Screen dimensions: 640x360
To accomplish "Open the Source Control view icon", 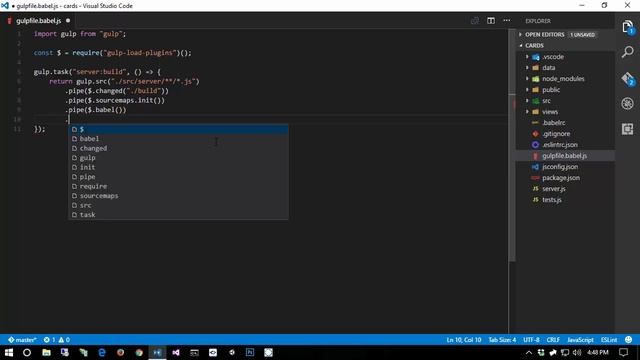I will (628, 78).
